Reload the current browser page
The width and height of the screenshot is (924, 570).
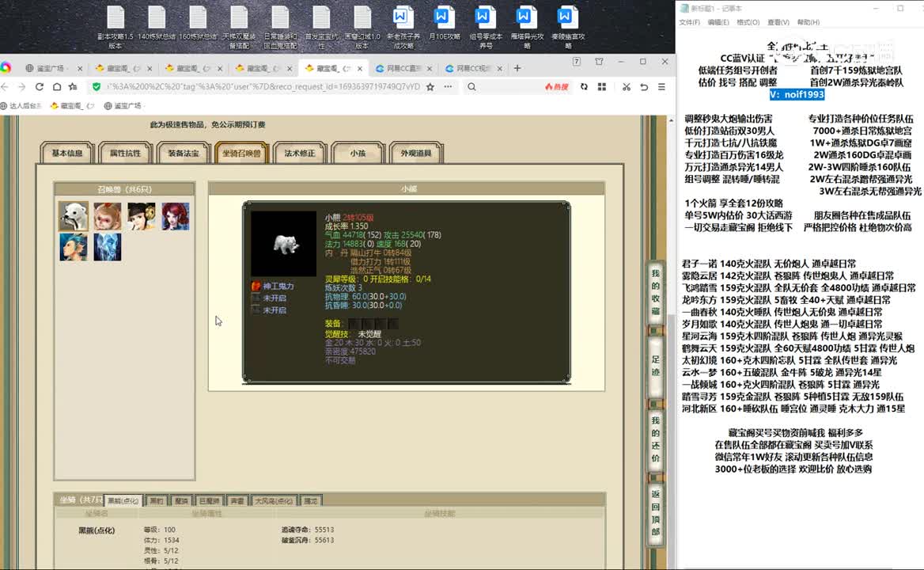[40, 86]
